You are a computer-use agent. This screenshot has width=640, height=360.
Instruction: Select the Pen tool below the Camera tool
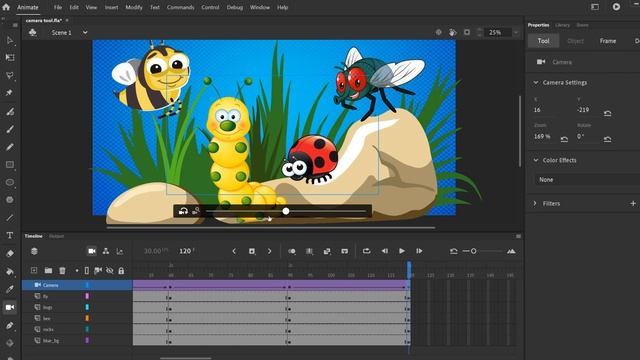click(x=10, y=325)
